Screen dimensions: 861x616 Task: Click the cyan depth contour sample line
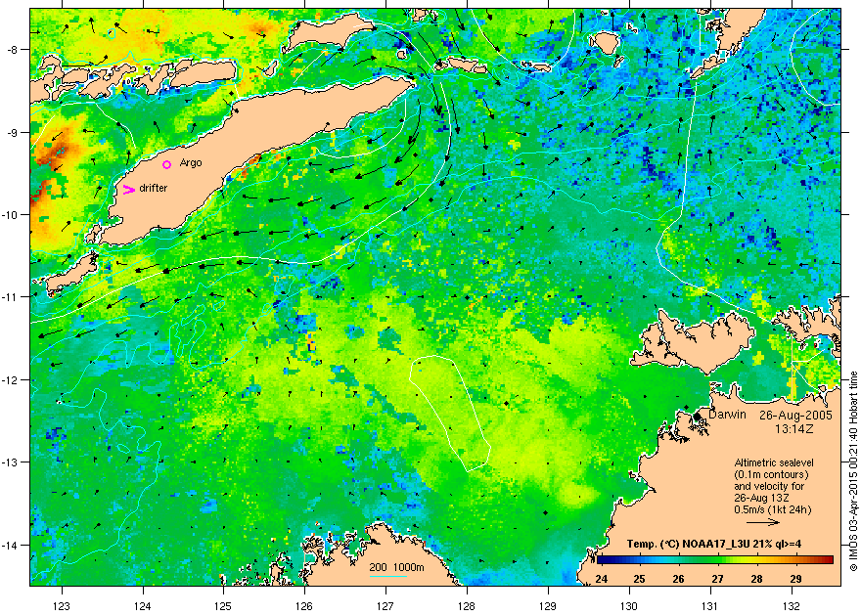pyautogui.click(x=387, y=575)
